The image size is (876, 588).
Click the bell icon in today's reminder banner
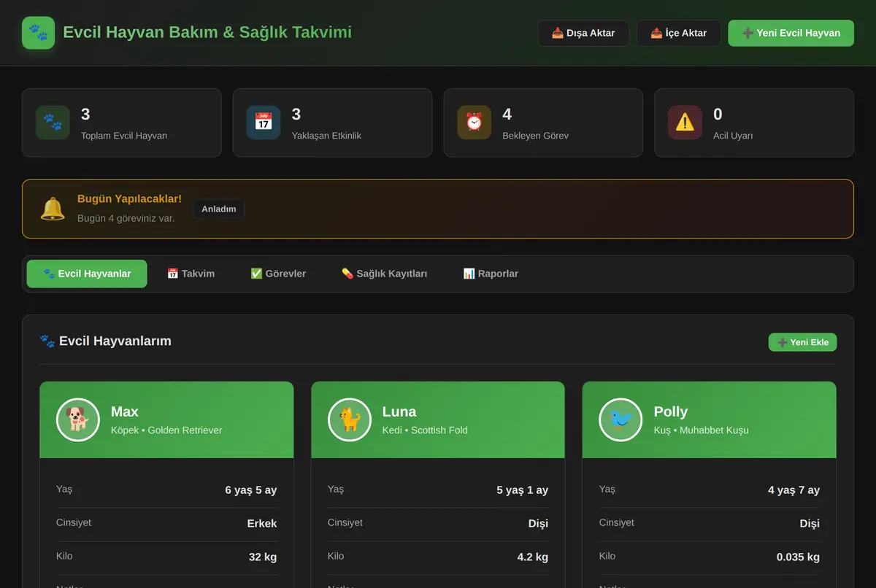point(53,209)
